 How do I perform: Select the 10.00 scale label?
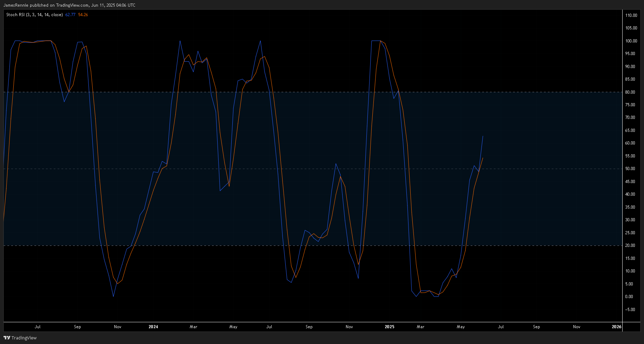(x=630, y=271)
